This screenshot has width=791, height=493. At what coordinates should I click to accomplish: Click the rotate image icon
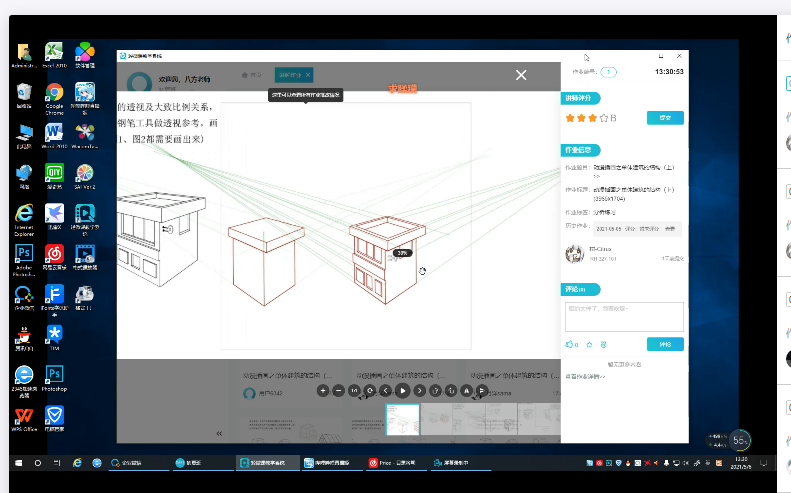[x=371, y=390]
